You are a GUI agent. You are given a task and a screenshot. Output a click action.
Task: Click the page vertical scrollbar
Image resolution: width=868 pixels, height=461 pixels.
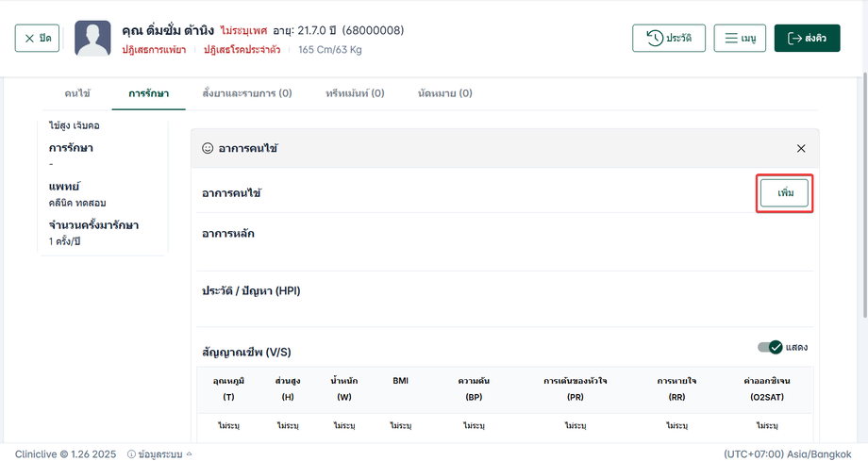coord(864,195)
